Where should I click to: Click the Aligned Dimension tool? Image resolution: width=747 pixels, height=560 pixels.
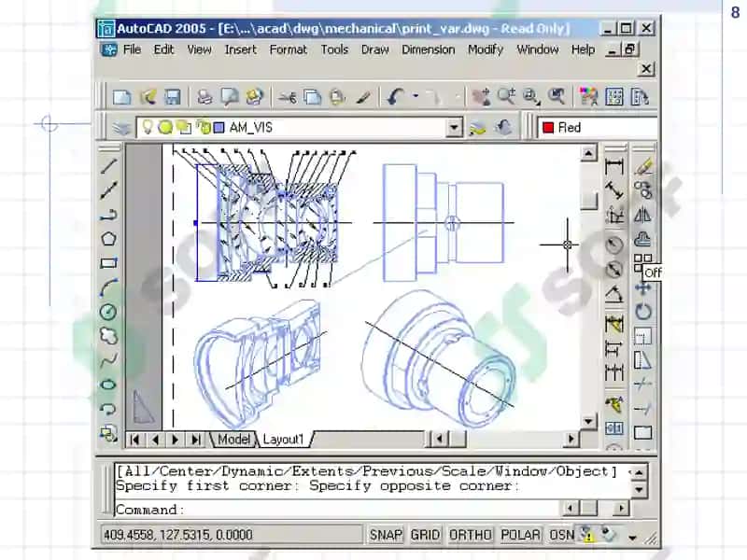614,190
